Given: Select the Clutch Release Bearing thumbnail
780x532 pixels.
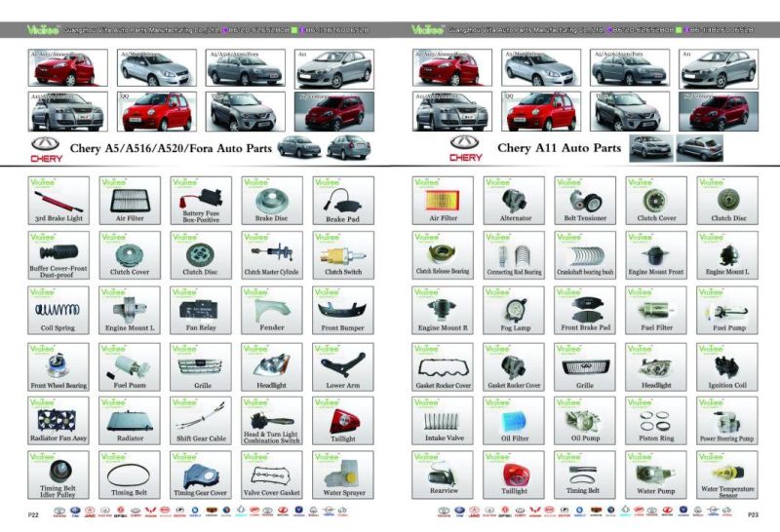Looking at the screenshot, I should (x=443, y=255).
